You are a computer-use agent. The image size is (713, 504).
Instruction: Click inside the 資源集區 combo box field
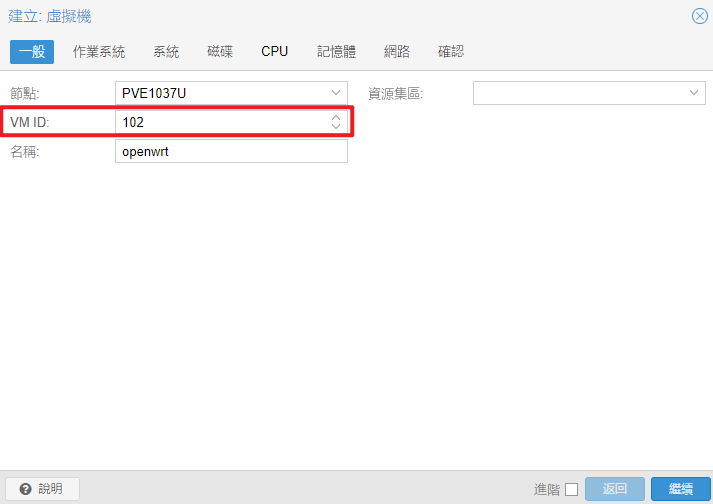click(x=579, y=93)
